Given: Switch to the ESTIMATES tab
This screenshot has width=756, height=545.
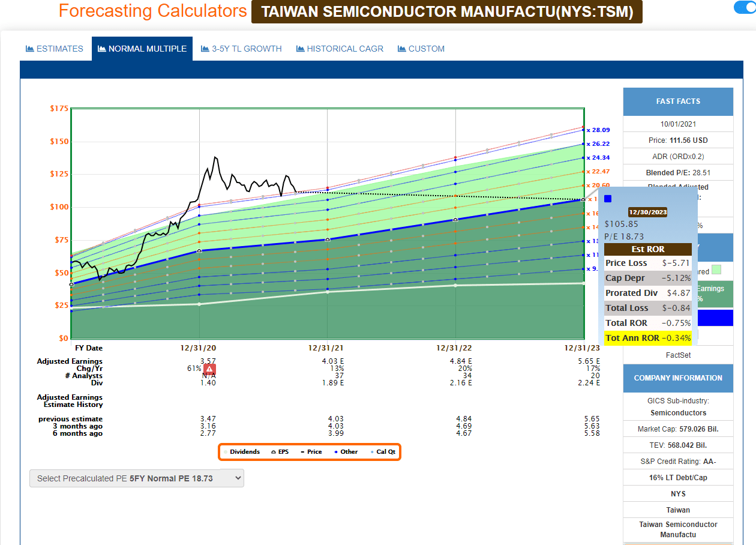Looking at the screenshot, I should pyautogui.click(x=55, y=49).
